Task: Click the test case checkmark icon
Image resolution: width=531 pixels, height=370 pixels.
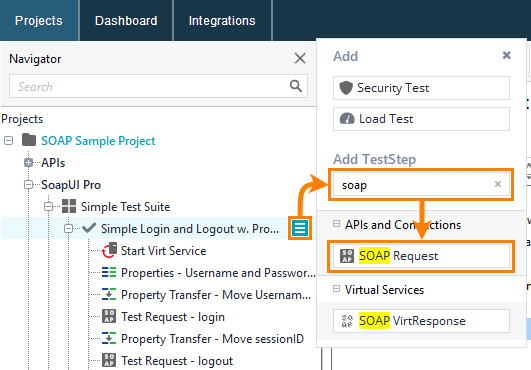Action: pyautogui.click(x=89, y=228)
